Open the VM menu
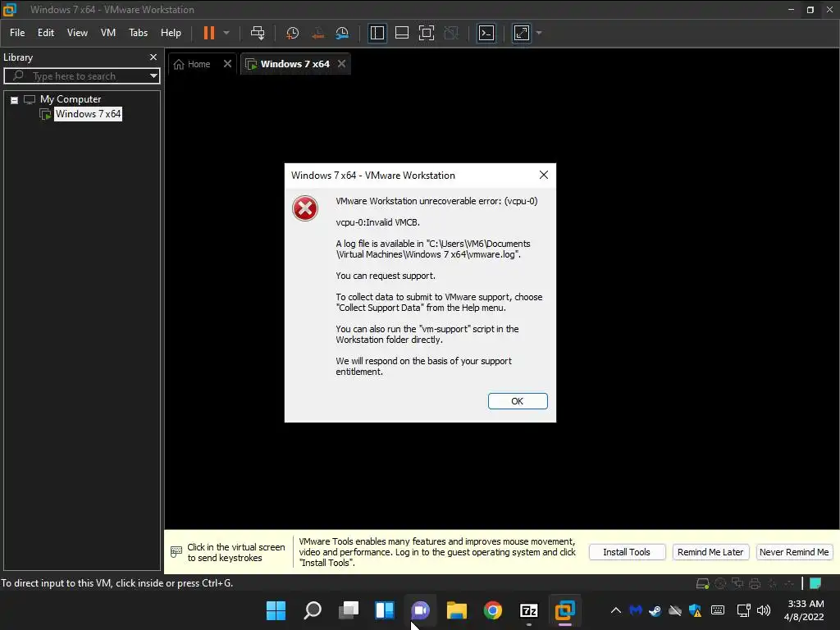 pos(108,33)
